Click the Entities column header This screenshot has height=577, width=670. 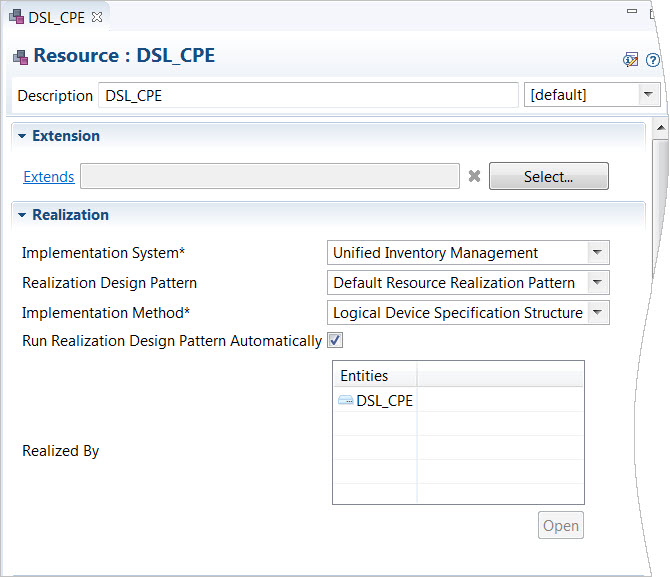(375, 375)
